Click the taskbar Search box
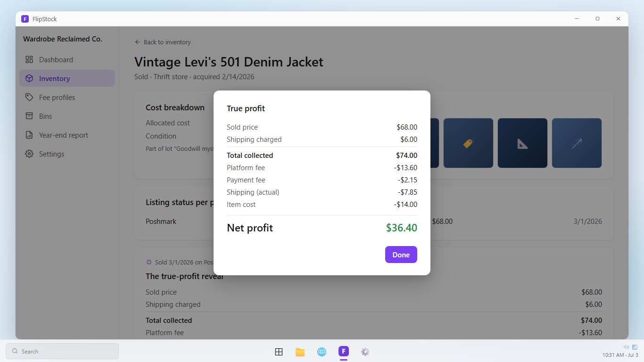Viewport: 644px width, 362px height. point(62,351)
